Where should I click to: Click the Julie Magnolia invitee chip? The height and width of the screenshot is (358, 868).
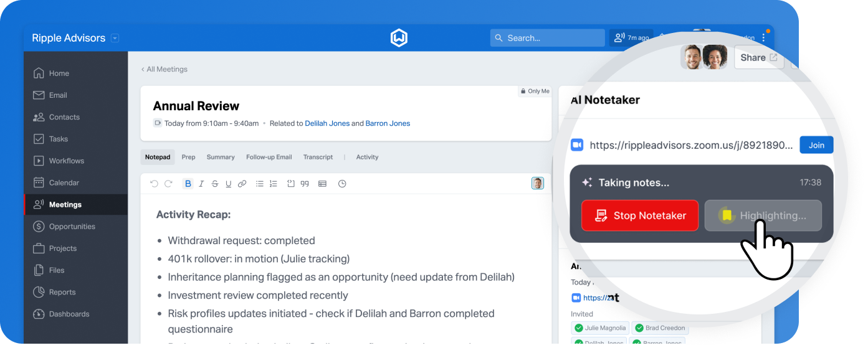coord(600,328)
